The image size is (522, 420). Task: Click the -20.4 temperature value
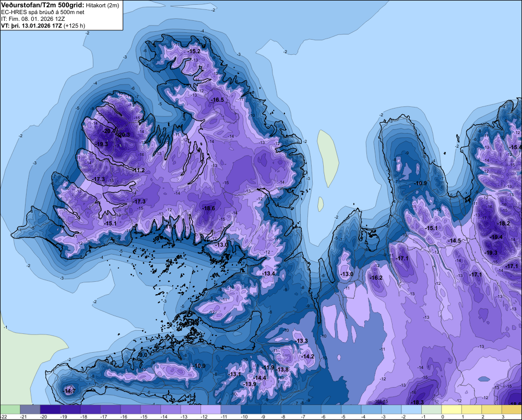click(109, 131)
